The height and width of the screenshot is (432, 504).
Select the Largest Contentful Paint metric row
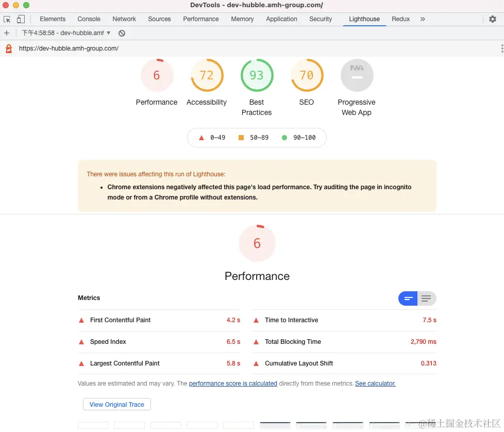[159, 363]
